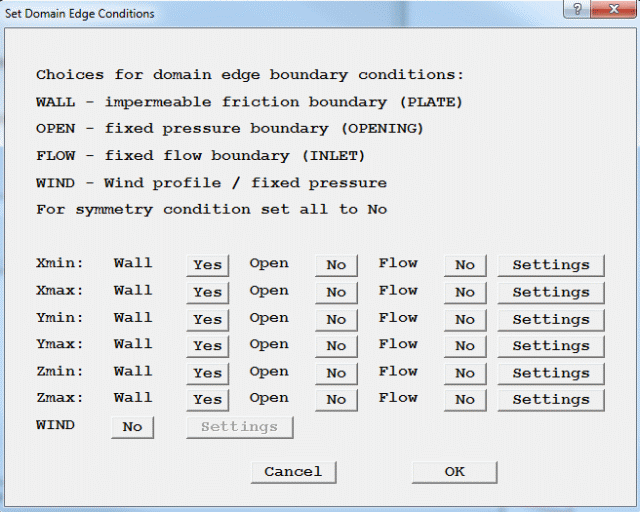Cancel the domain edge conditions dialog
This screenshot has width=640, height=512.
point(293,471)
